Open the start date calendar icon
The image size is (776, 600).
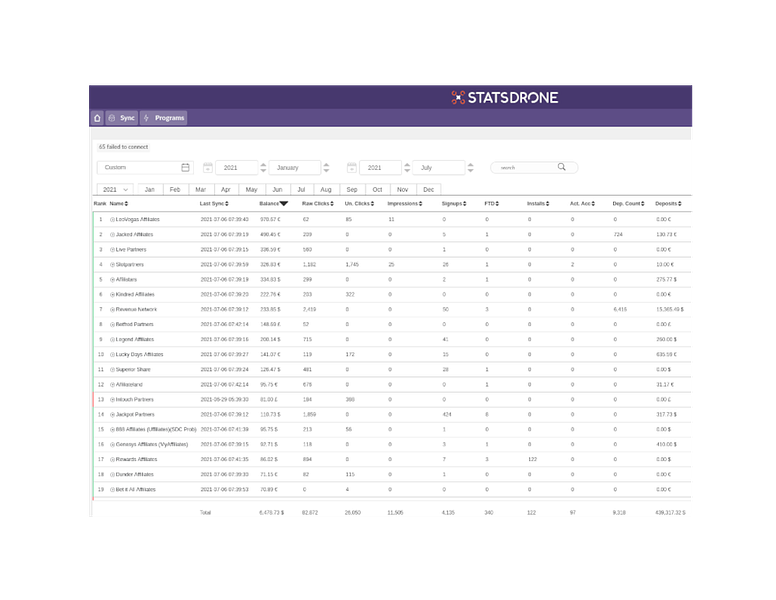pyautogui.click(x=208, y=168)
